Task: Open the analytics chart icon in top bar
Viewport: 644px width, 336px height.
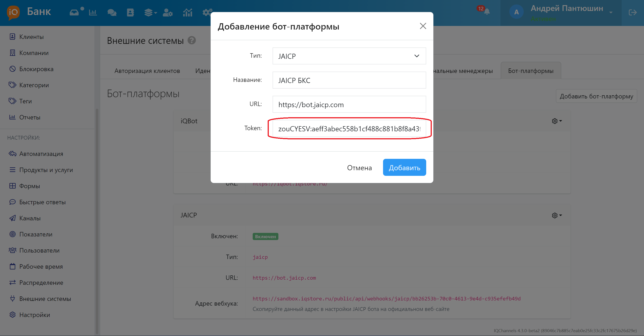Action: 188,13
